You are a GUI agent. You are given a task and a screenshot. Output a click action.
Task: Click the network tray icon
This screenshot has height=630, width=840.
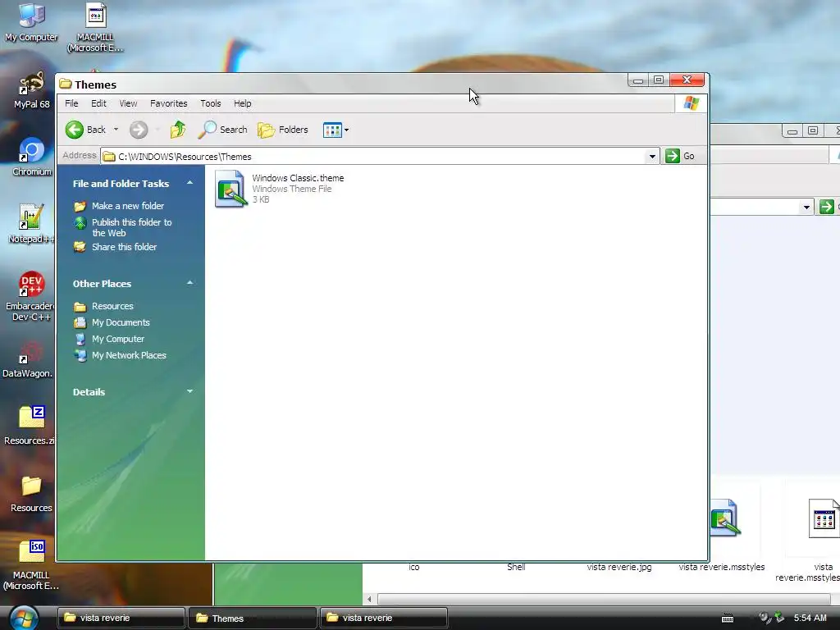click(778, 618)
